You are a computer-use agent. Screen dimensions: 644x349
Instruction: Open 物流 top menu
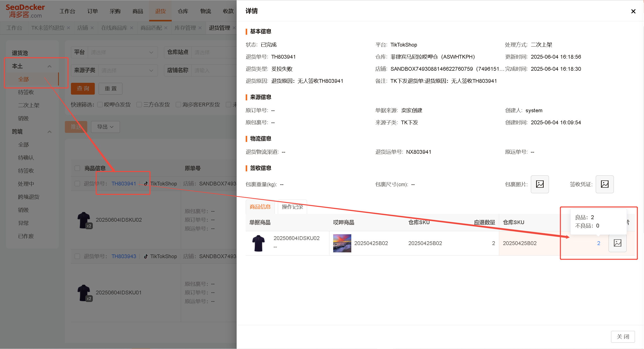pos(205,11)
